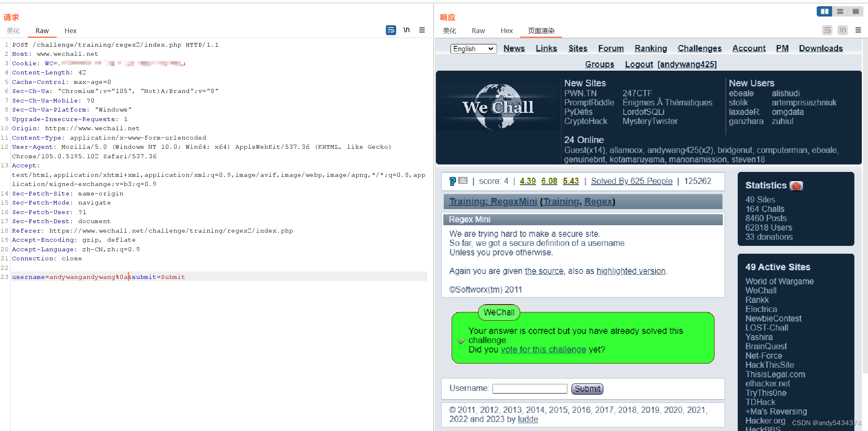Switch to top-bottom layout icon
The image size is (868, 431).
coord(840,11)
